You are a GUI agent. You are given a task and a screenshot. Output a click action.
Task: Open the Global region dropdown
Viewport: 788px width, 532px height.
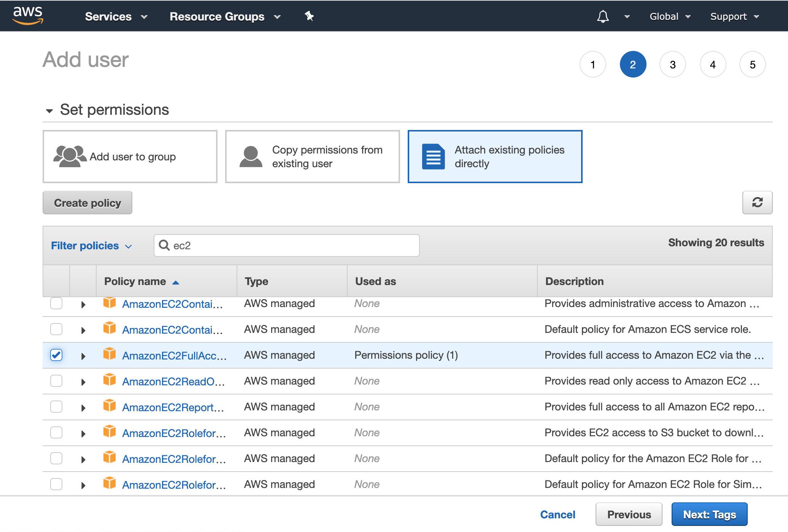(x=670, y=16)
